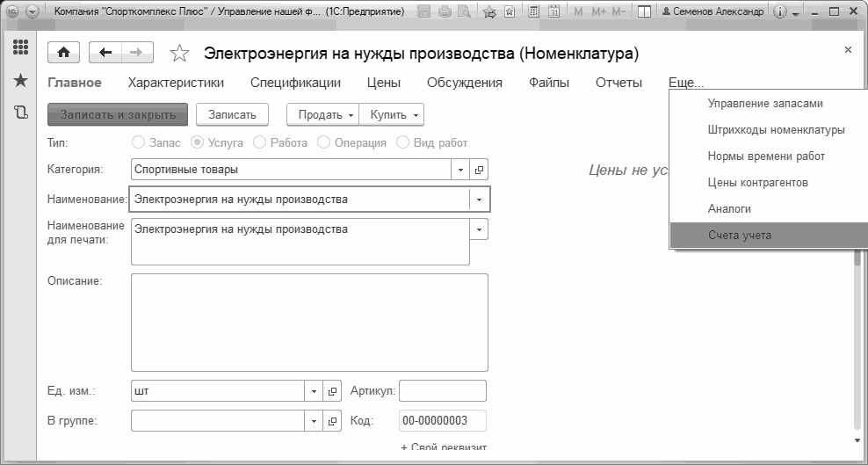Open the Купить dropdown button
The image size is (868, 465).
391,114
